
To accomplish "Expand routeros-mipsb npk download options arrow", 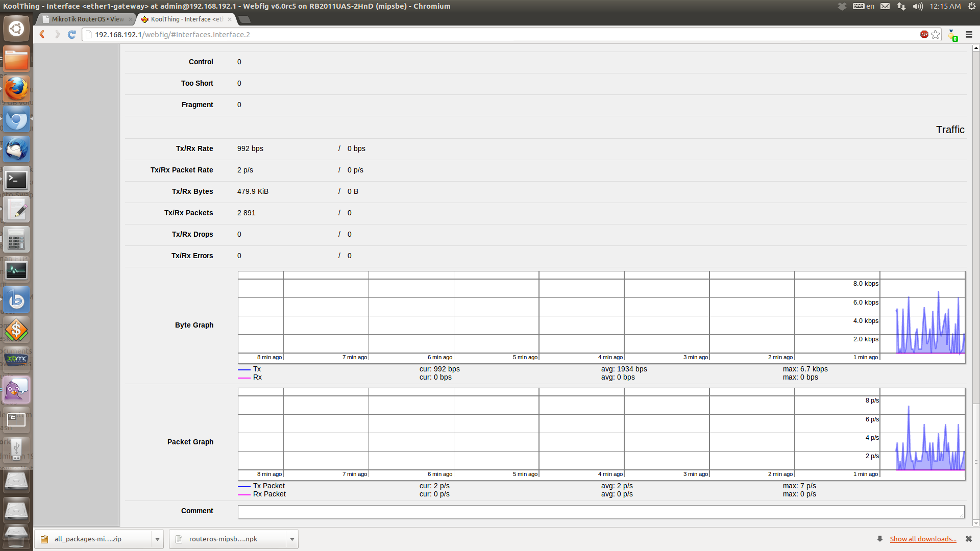I will (x=292, y=539).
